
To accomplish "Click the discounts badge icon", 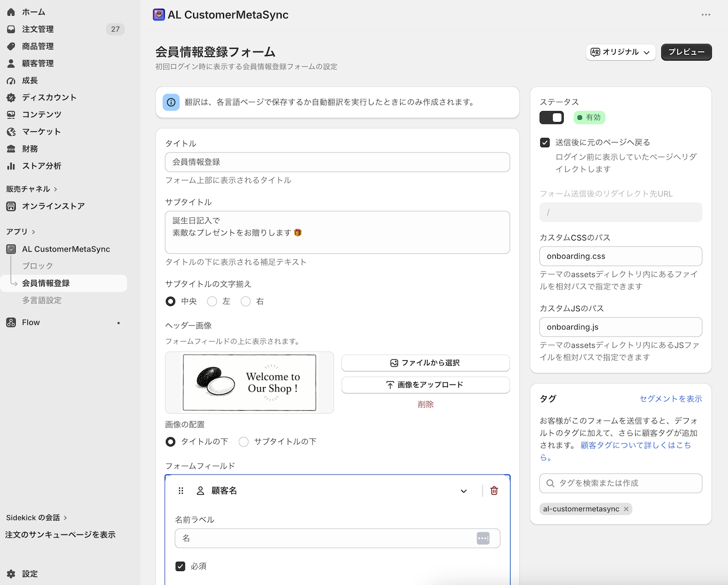I will [x=11, y=97].
